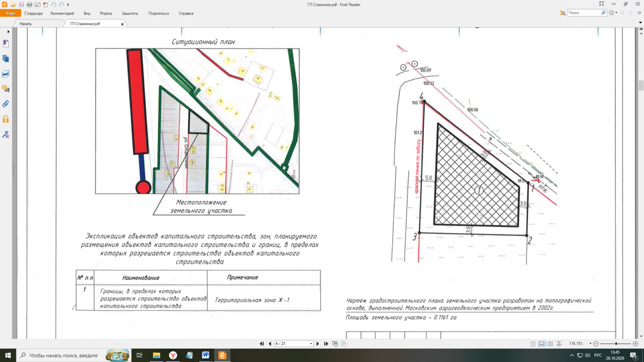Open the Файл menu

[x=10, y=13]
